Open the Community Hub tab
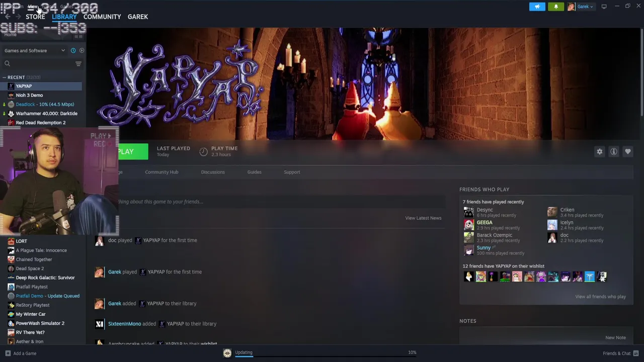The width and height of the screenshot is (644, 362). [x=162, y=172]
